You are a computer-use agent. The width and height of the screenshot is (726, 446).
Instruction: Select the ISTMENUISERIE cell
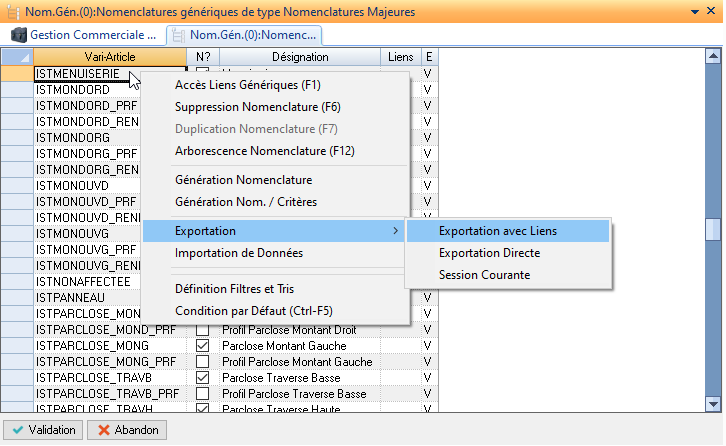78,74
